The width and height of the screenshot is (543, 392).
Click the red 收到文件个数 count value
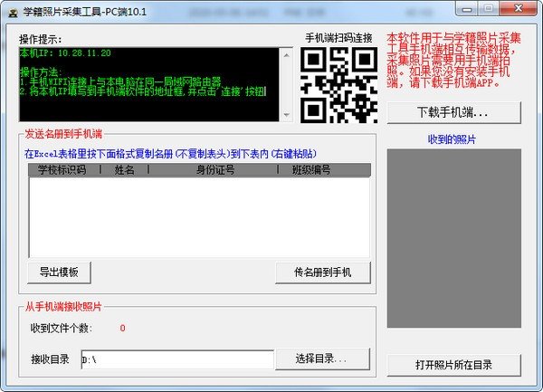click(x=122, y=328)
